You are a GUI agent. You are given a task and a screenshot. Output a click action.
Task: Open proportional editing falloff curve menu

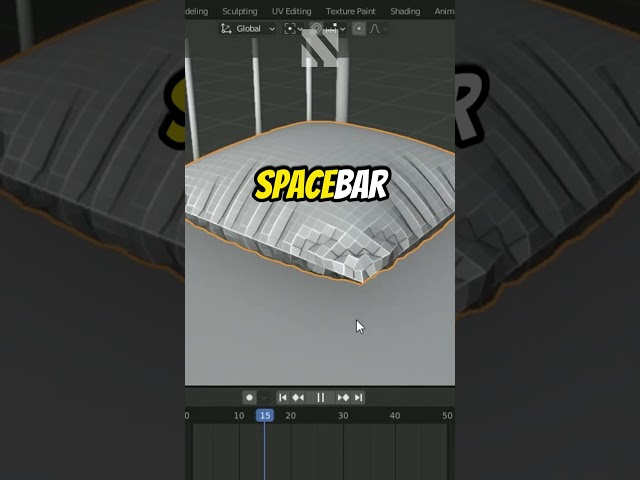[x=378, y=29]
